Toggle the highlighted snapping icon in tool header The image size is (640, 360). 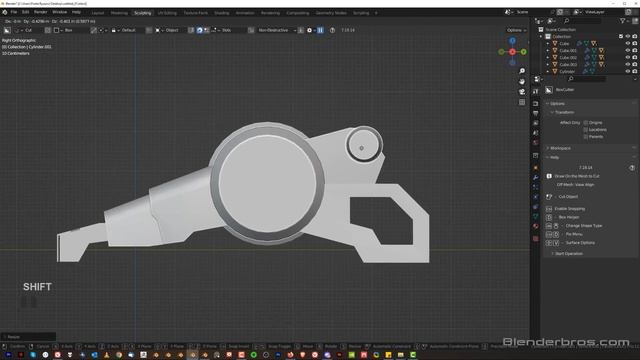point(200,30)
